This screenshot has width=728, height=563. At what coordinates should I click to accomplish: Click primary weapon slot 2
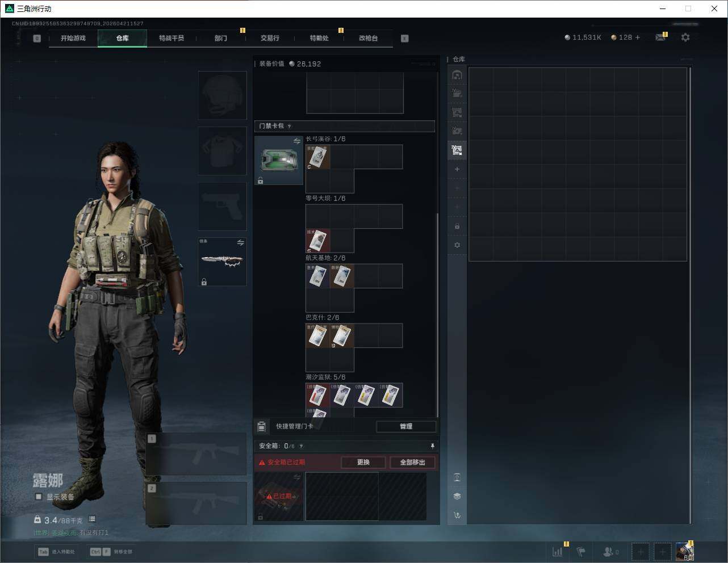pyautogui.click(x=196, y=503)
